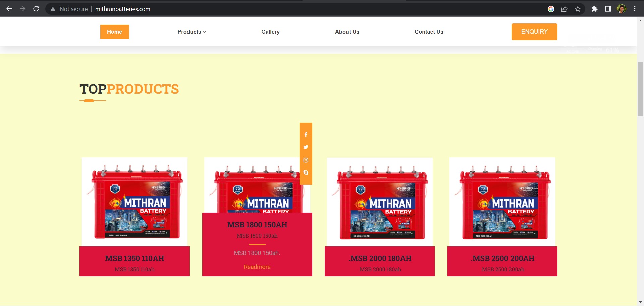Image resolution: width=644 pixels, height=306 pixels.
Task: Open the Instagram social link
Action: click(306, 160)
